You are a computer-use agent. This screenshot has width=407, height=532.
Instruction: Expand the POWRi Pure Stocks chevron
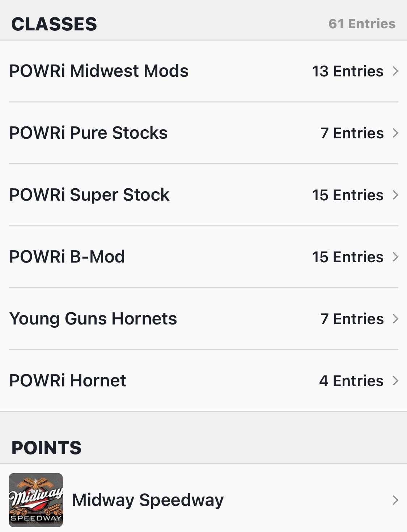tap(395, 133)
